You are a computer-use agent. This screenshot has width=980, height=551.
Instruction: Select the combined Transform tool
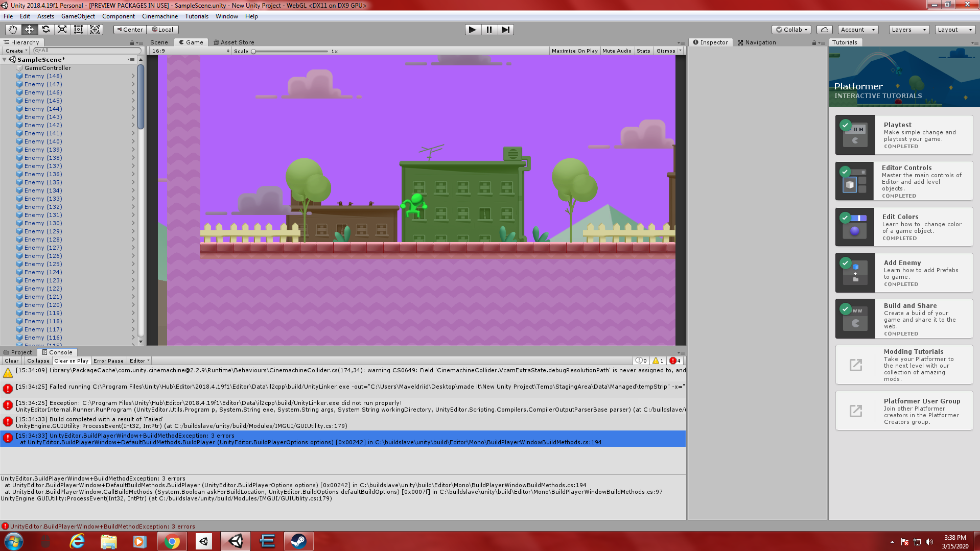[x=95, y=30]
